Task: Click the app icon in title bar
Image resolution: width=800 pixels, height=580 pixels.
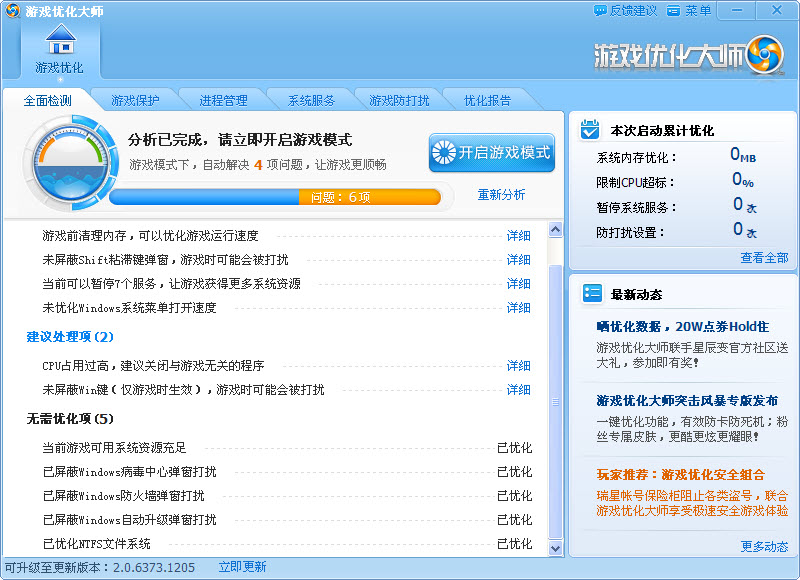Action: (x=12, y=11)
